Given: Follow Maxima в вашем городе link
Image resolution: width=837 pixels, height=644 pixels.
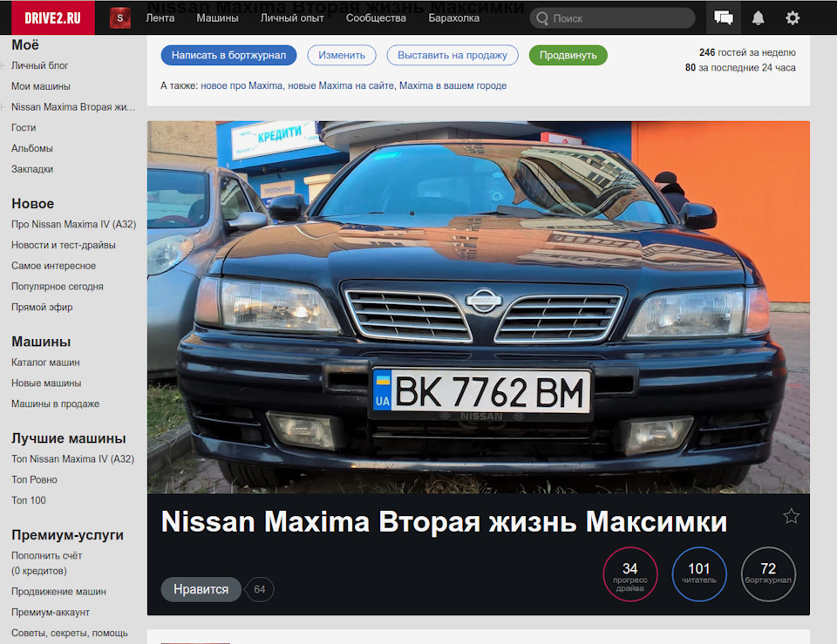Looking at the screenshot, I should (x=453, y=85).
